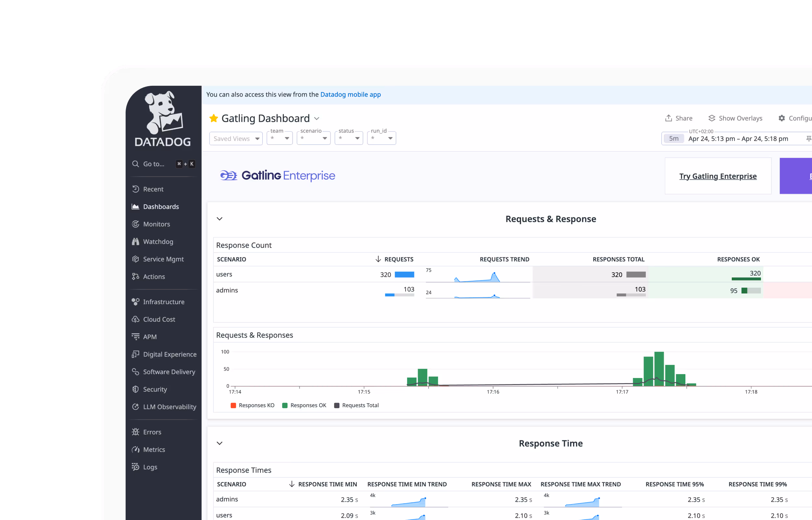Click the Metrics gauge icon
Screen dimensions: 812x520
[x=136, y=449]
